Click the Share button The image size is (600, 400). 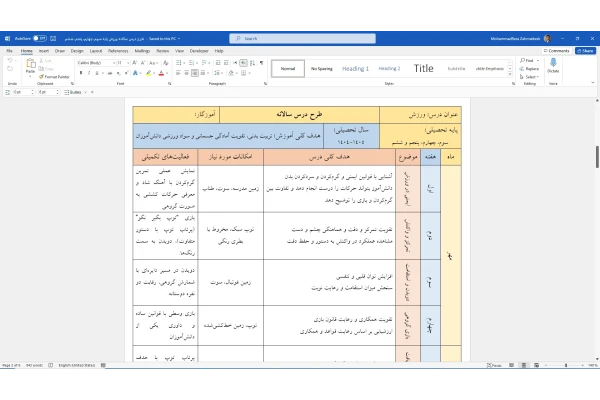(585, 49)
